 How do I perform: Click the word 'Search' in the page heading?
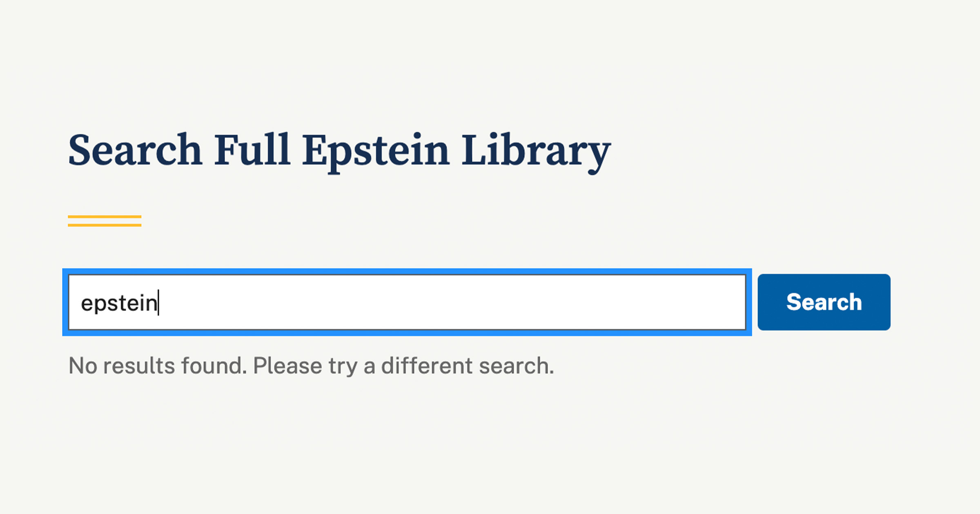click(x=135, y=151)
